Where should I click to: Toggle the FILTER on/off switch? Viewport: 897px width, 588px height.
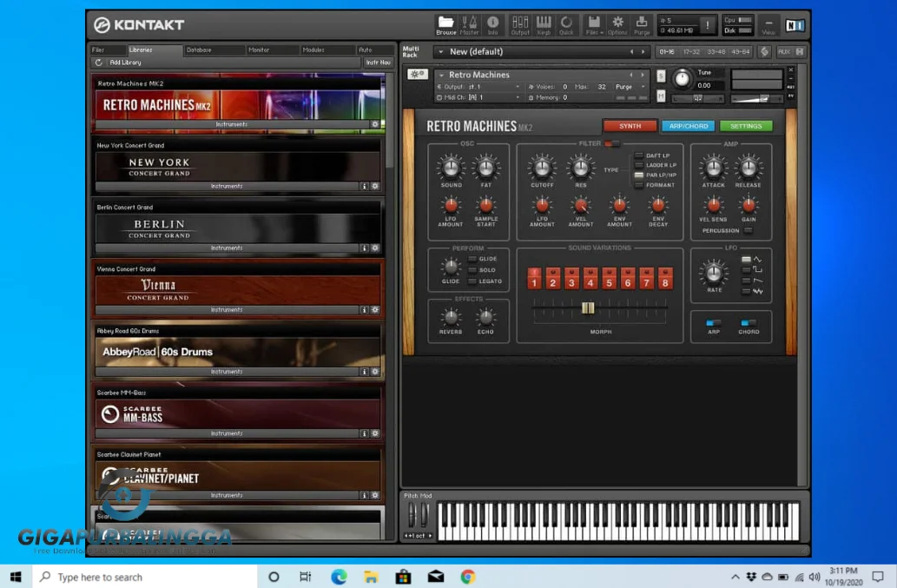tap(611, 143)
